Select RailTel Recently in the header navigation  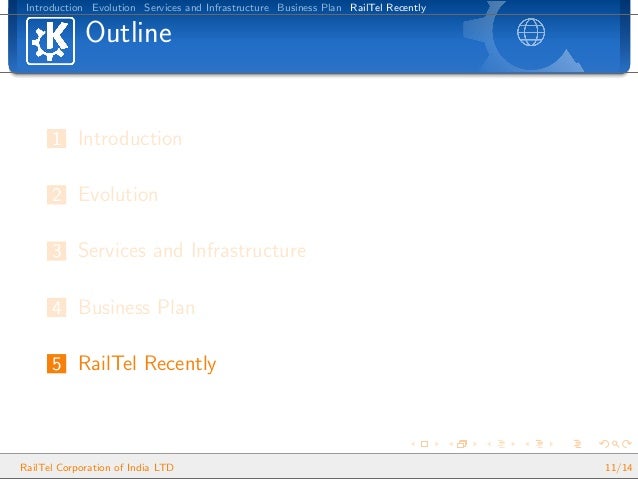click(x=388, y=7)
